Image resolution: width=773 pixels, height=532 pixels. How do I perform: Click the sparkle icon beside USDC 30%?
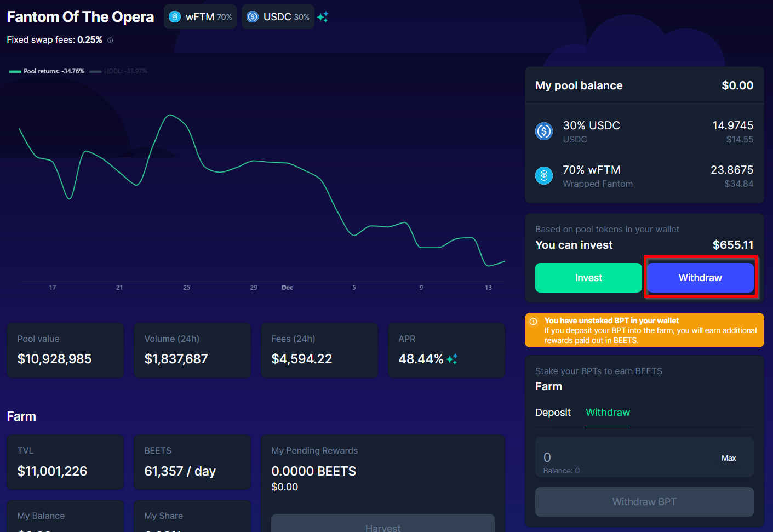click(323, 17)
